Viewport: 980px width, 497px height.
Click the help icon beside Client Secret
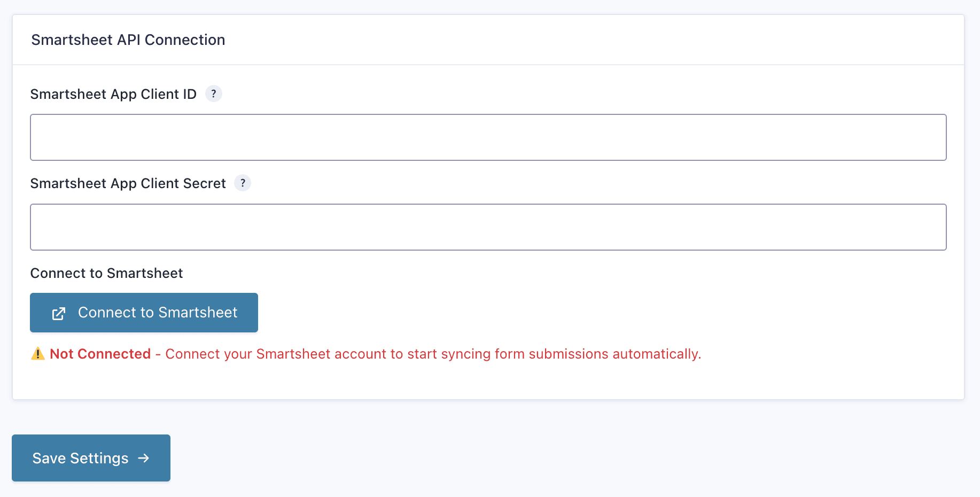tap(243, 183)
